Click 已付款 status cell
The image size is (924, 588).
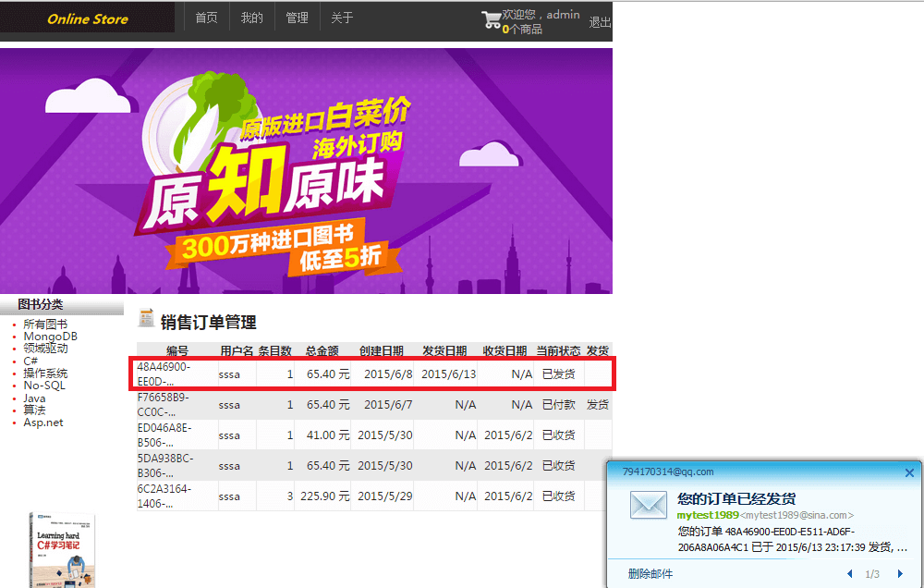pyautogui.click(x=559, y=405)
